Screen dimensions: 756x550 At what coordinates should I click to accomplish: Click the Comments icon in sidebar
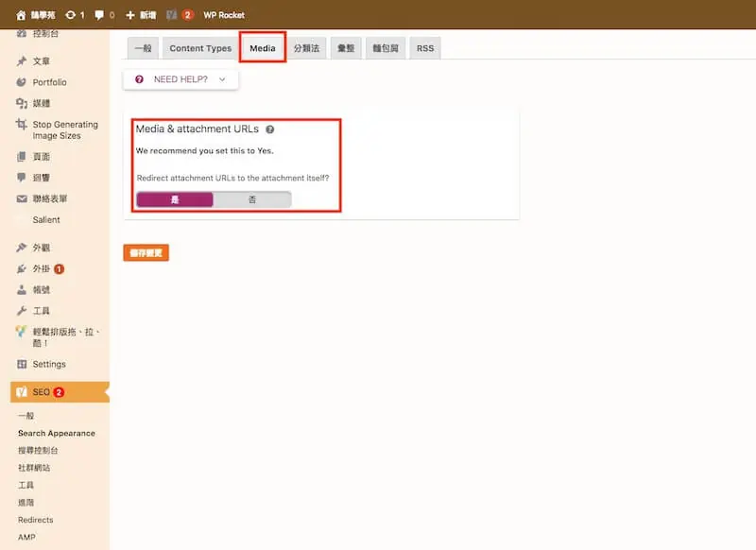tap(22, 178)
